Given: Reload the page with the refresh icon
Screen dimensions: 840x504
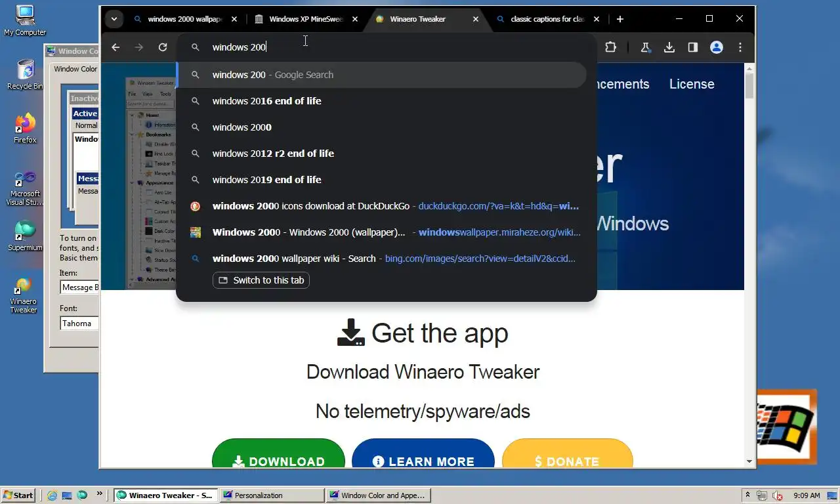Looking at the screenshot, I should pyautogui.click(x=163, y=47).
